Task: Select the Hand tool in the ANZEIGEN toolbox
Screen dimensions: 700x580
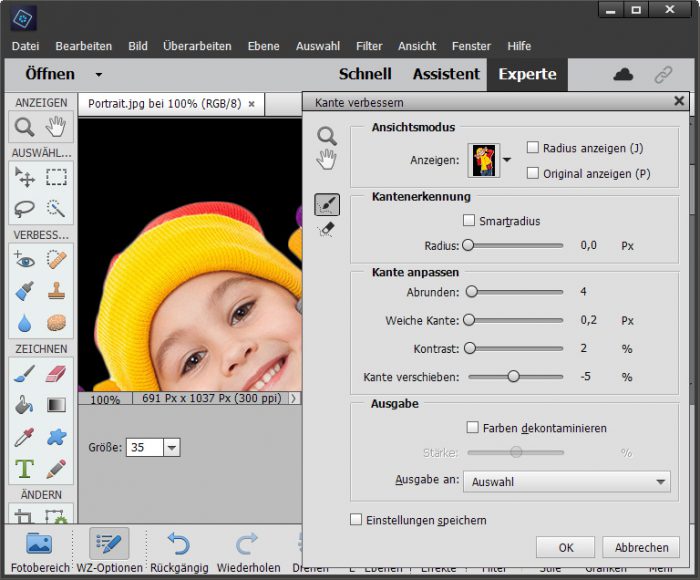Action: coord(56,127)
